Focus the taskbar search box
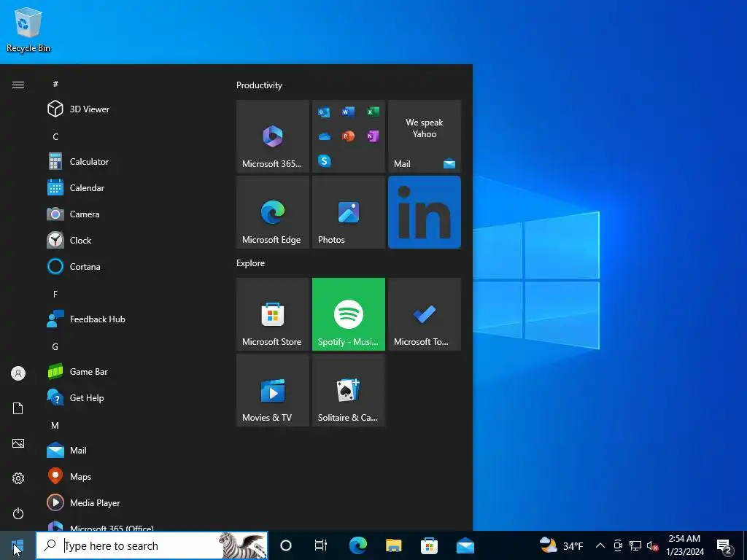 (x=152, y=545)
